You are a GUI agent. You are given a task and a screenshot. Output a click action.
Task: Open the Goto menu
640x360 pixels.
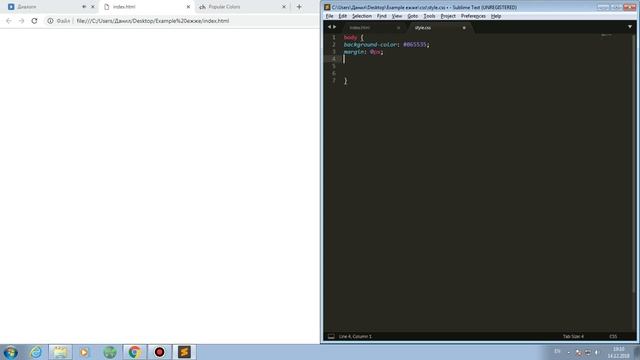coord(412,16)
